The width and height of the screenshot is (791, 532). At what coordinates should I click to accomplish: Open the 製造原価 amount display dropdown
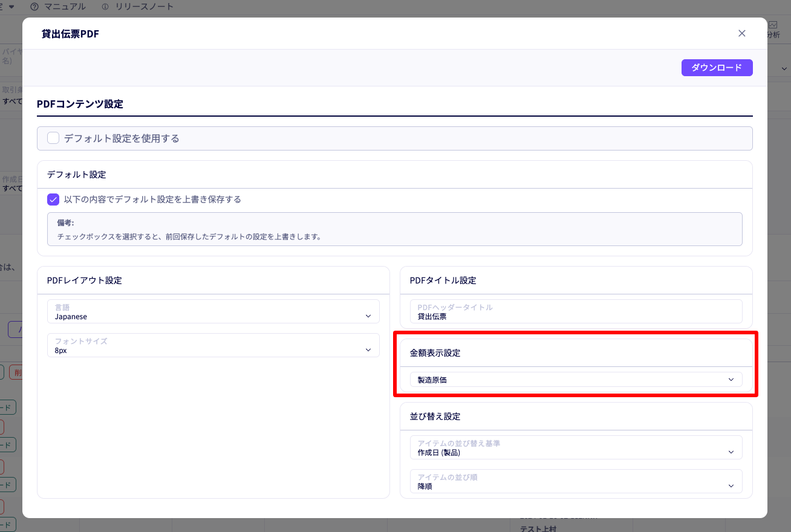click(x=576, y=380)
